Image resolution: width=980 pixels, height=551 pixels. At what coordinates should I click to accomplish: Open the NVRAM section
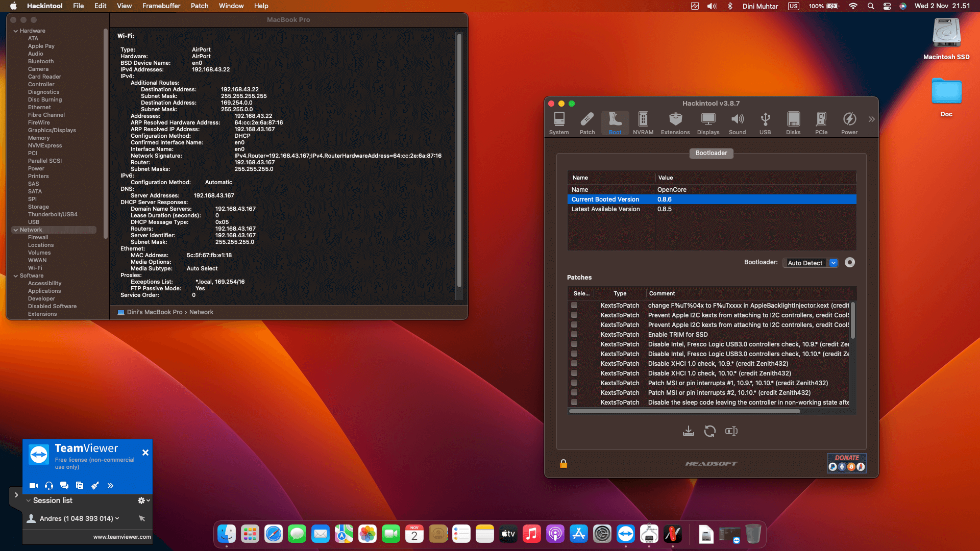[643, 122]
